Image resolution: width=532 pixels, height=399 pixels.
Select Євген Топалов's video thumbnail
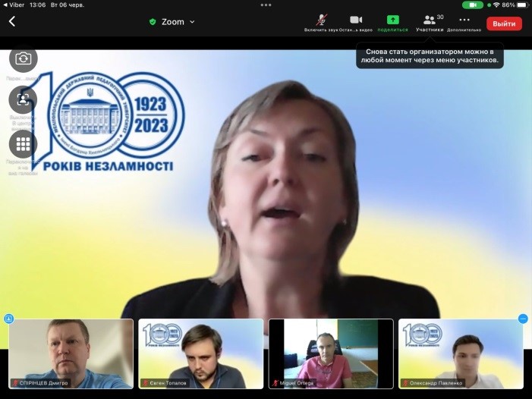tap(201, 353)
